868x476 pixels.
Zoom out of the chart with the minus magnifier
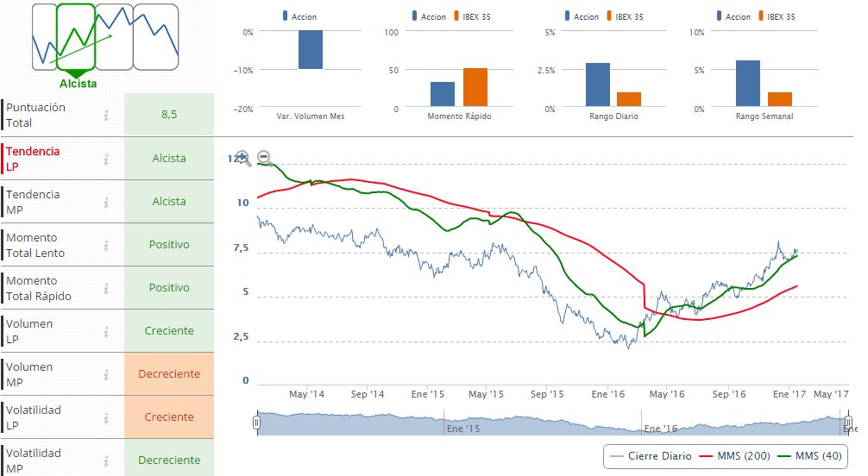[x=264, y=157]
